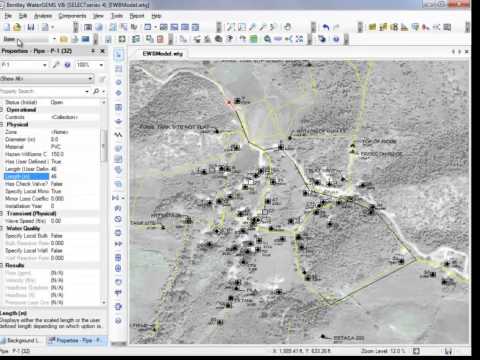480x360 pixels.
Task: Open the Help menu
Action: click(156, 16)
